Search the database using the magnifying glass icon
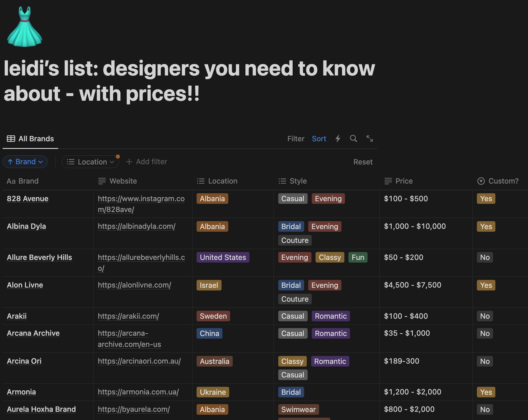This screenshot has height=420, width=528. pos(353,138)
